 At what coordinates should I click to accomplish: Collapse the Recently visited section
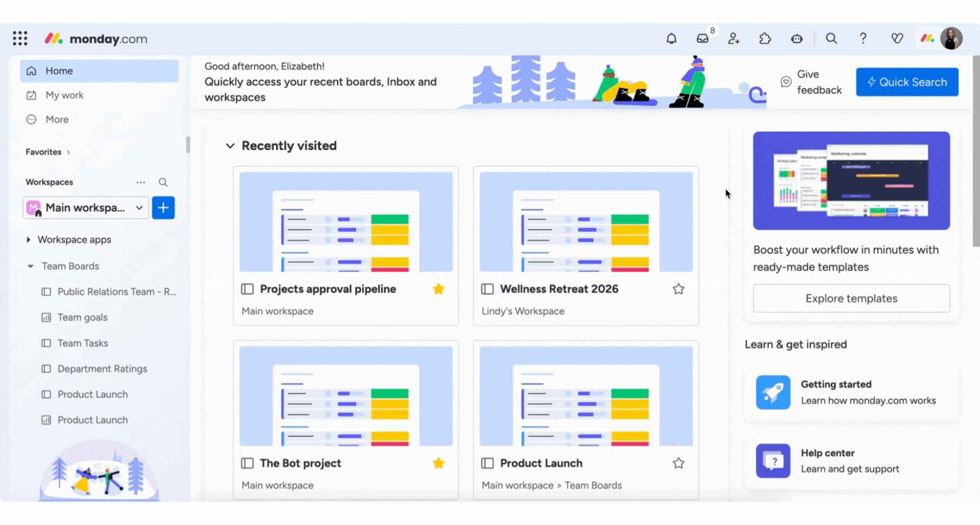click(230, 146)
